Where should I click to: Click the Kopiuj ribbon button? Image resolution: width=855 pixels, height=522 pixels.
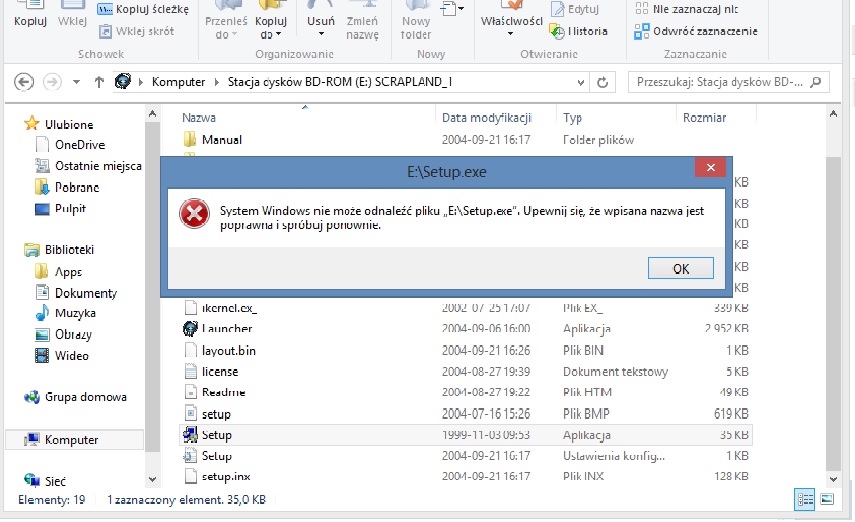[31, 15]
